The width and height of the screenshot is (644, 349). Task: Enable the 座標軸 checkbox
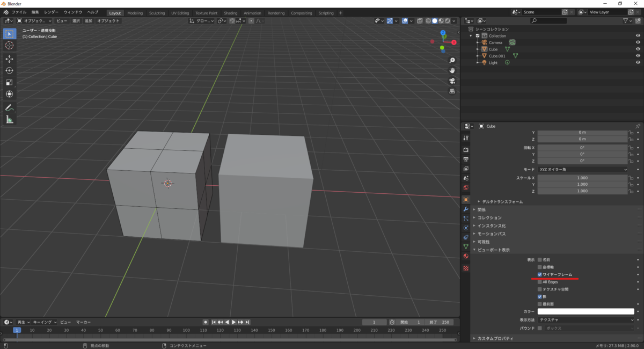539,267
